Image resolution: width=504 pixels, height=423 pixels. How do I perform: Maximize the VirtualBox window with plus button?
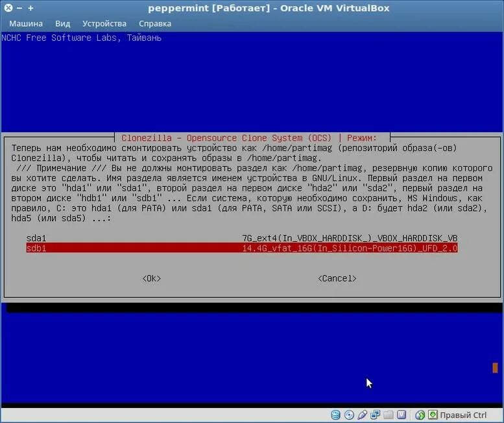click(x=30, y=8)
